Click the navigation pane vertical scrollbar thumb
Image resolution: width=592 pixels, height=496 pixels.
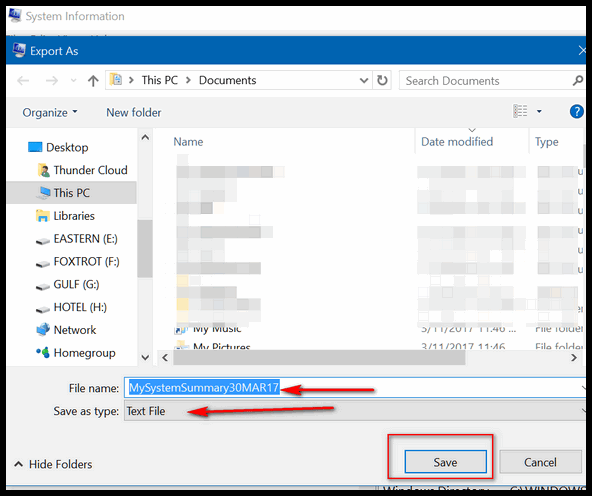click(x=145, y=249)
